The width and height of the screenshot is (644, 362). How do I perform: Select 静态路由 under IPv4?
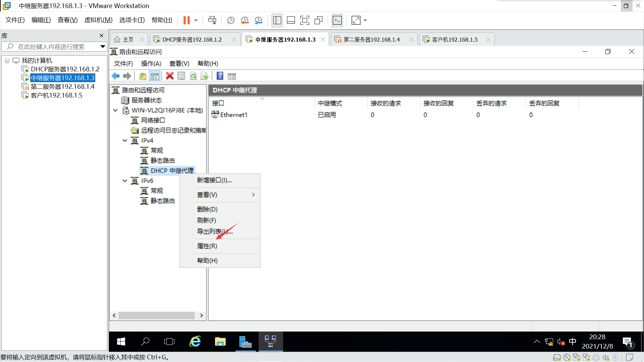click(163, 161)
